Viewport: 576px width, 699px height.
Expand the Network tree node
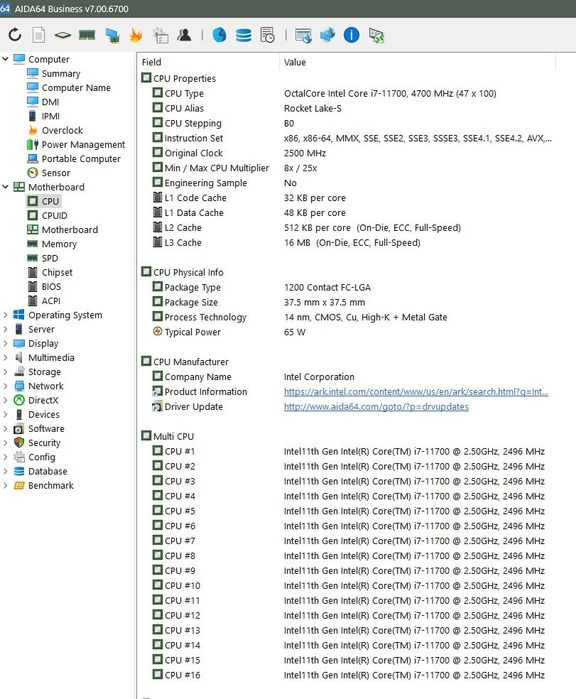[5, 386]
